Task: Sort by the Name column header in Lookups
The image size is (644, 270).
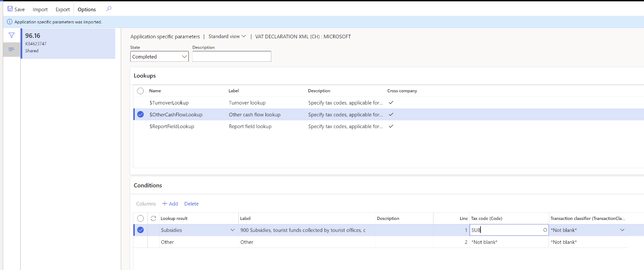Action: (155, 91)
